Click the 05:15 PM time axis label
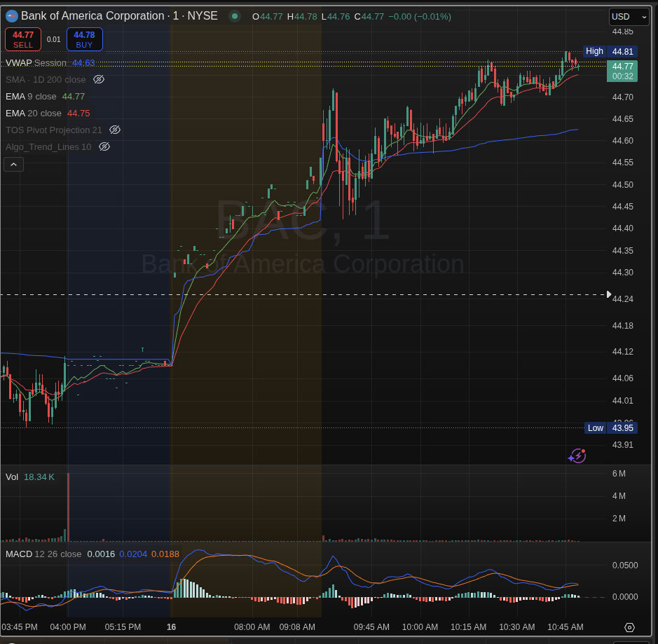This screenshot has width=658, height=644. click(x=123, y=626)
